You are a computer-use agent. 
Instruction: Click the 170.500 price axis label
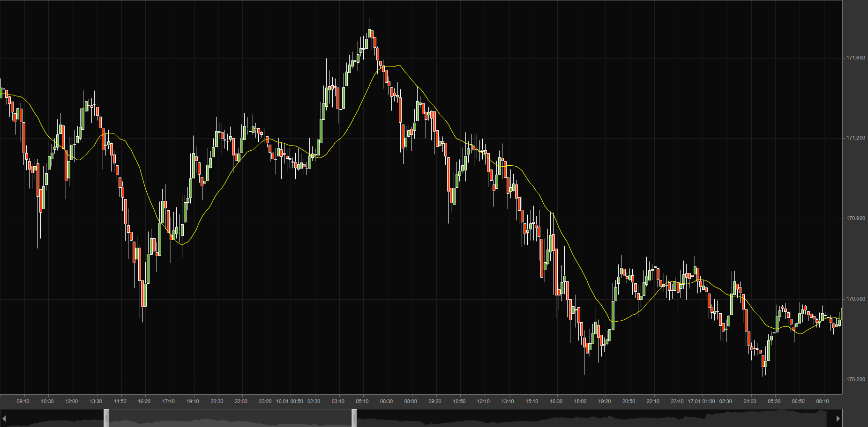pyautogui.click(x=855, y=299)
